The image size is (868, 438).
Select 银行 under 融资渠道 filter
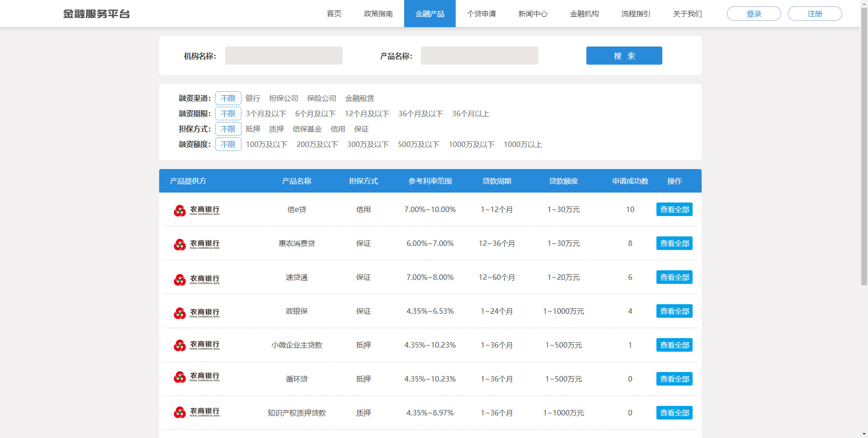pyautogui.click(x=252, y=98)
